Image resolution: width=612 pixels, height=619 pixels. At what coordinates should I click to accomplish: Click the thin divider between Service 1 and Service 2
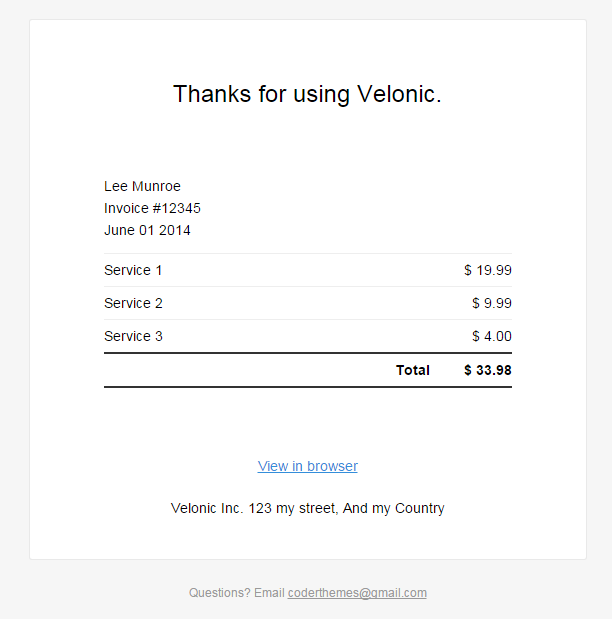coord(307,286)
